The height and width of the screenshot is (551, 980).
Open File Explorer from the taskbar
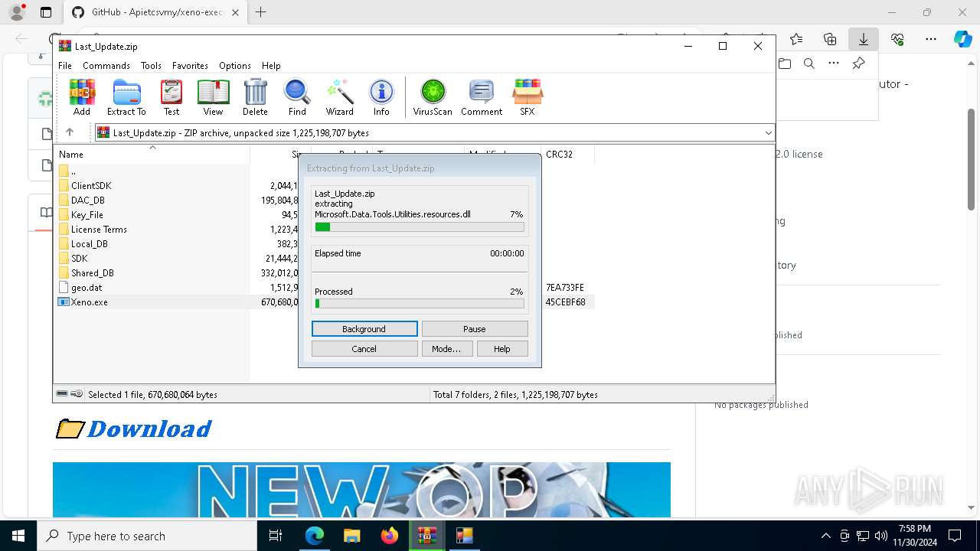351,536
